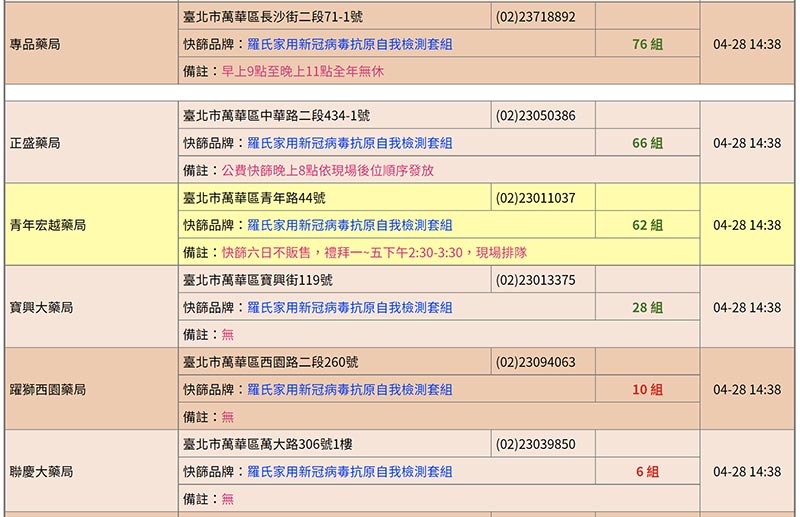Click phone number (02)23094063
The height and width of the screenshot is (517, 800).
pos(535,362)
